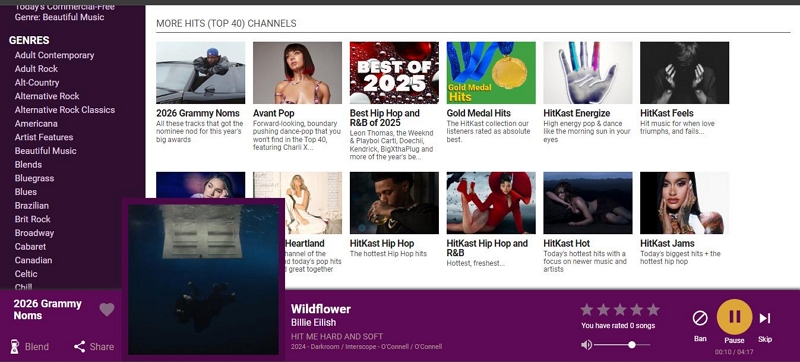The width and height of the screenshot is (800, 362).
Task: Click the Wildflower song title
Action: tap(321, 309)
